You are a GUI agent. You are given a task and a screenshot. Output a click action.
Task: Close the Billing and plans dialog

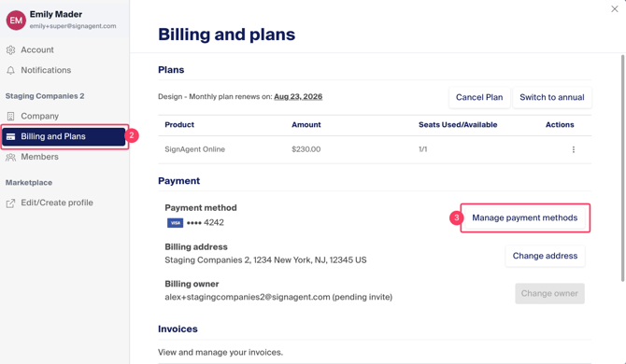point(615,8)
